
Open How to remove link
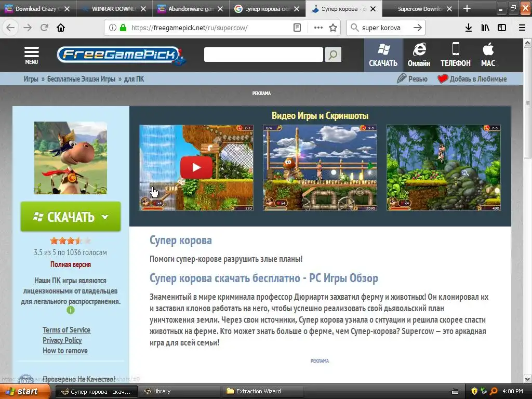65,351
